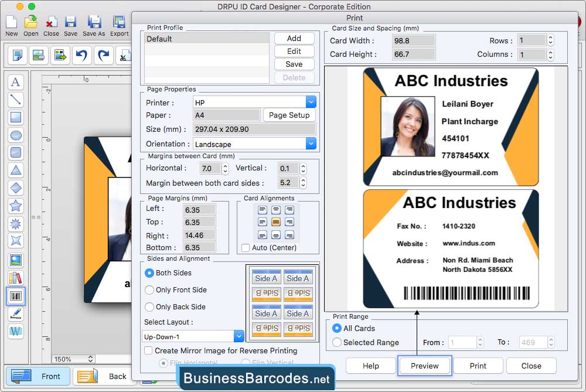Image resolution: width=586 pixels, height=392 pixels.
Task: Open the Select Layout dropdown
Action: pyautogui.click(x=239, y=336)
